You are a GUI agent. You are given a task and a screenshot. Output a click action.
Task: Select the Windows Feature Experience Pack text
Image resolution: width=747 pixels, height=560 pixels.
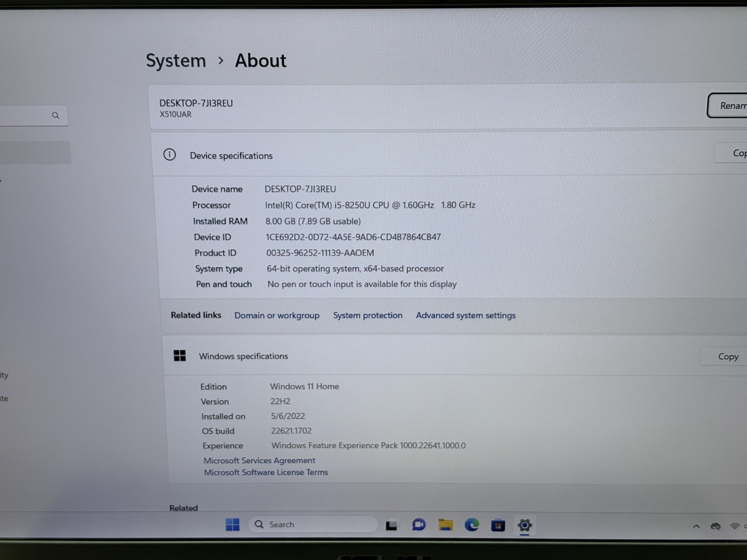click(x=368, y=445)
